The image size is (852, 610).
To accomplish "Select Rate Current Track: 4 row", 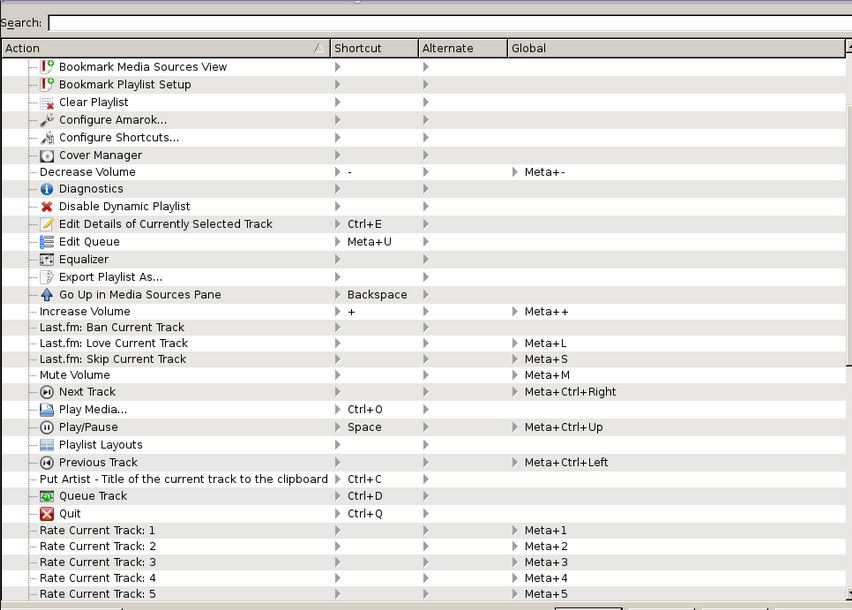I will tap(424, 578).
